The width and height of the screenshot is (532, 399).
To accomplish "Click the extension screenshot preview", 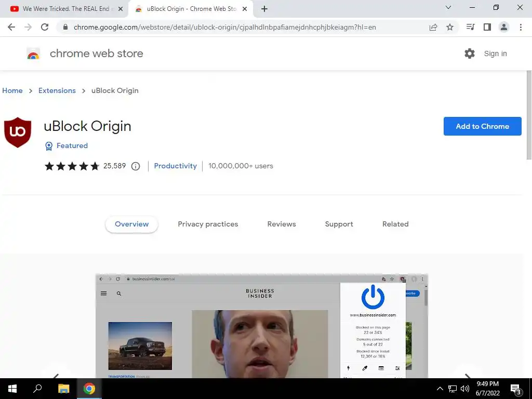I will tap(262, 326).
